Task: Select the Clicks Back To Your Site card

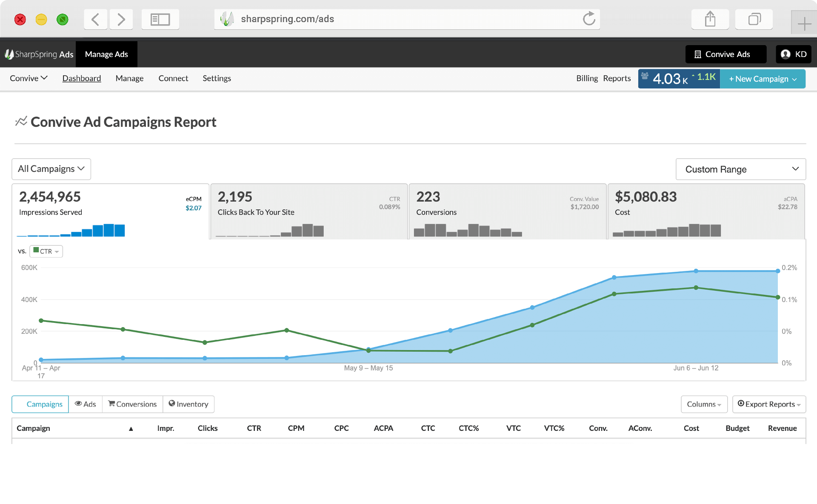Action: click(x=309, y=211)
